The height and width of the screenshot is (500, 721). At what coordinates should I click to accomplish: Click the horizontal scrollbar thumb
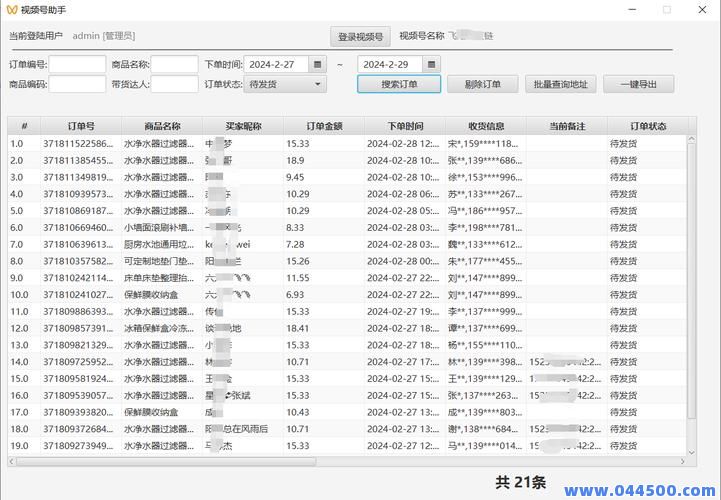point(166,461)
